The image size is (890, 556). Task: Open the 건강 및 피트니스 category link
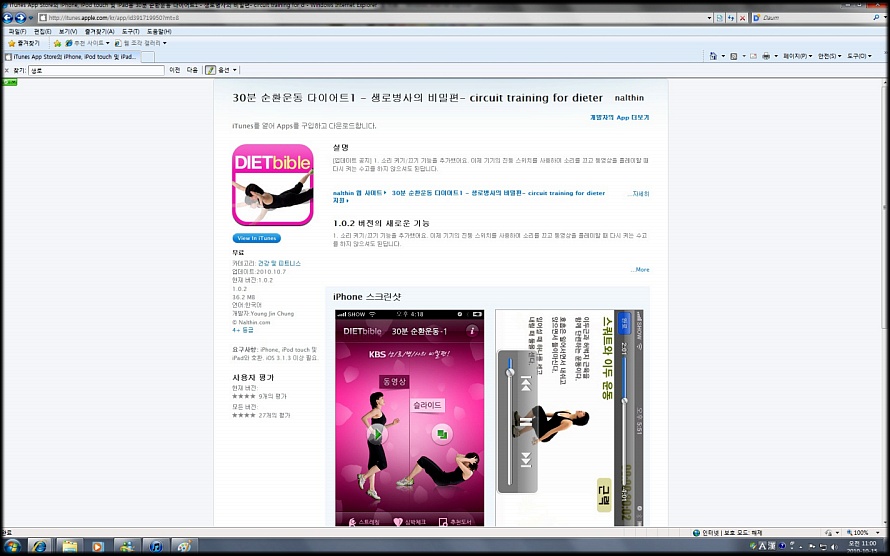(x=280, y=263)
